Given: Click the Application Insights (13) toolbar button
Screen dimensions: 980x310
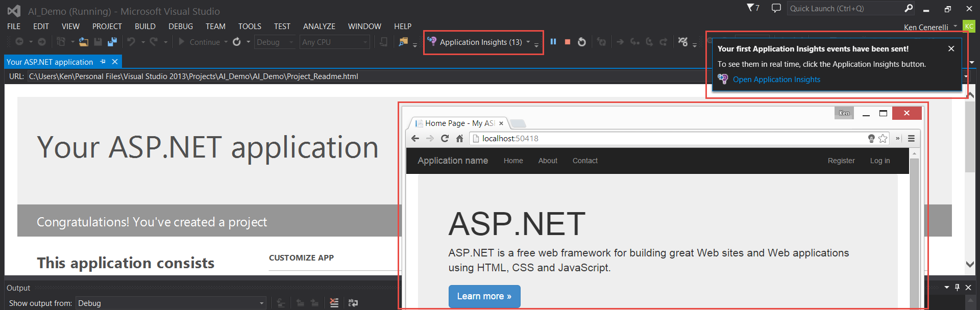Looking at the screenshot, I should (475, 42).
